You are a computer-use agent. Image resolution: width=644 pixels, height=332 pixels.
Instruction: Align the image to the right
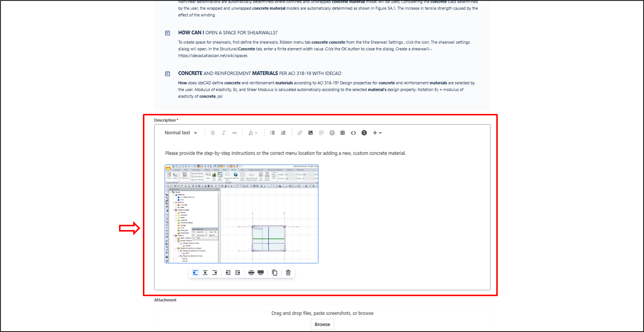click(x=215, y=273)
